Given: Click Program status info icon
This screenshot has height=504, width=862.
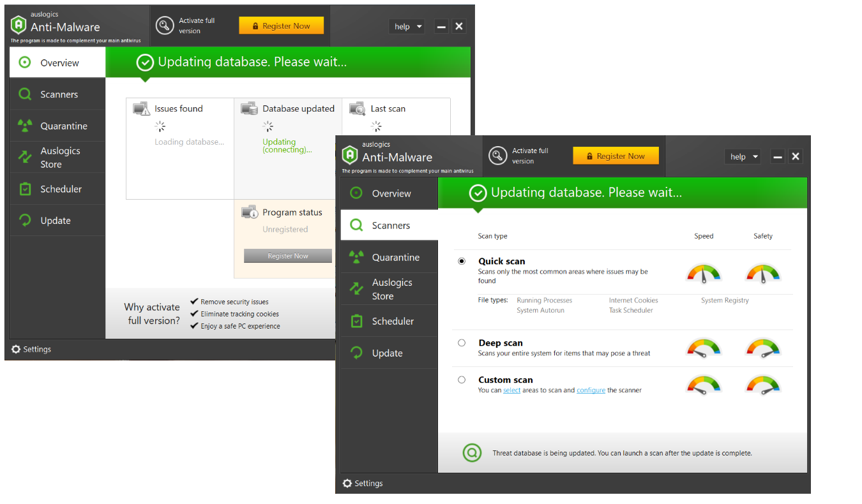Looking at the screenshot, I should tap(249, 212).
